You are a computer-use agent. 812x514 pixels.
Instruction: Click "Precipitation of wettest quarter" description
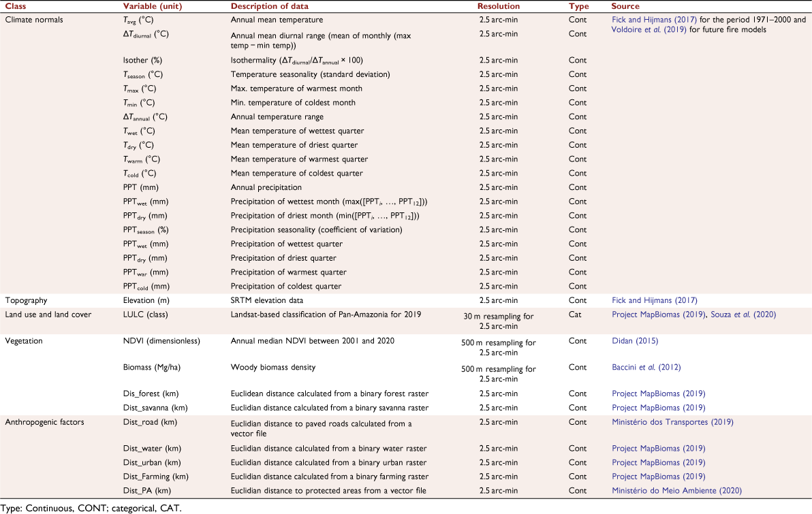(287, 244)
